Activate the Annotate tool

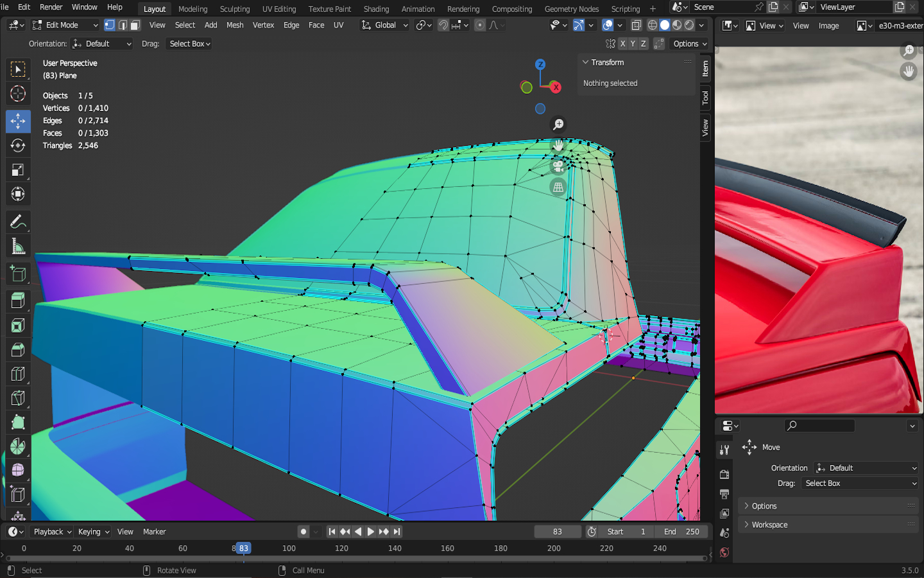[x=18, y=222]
